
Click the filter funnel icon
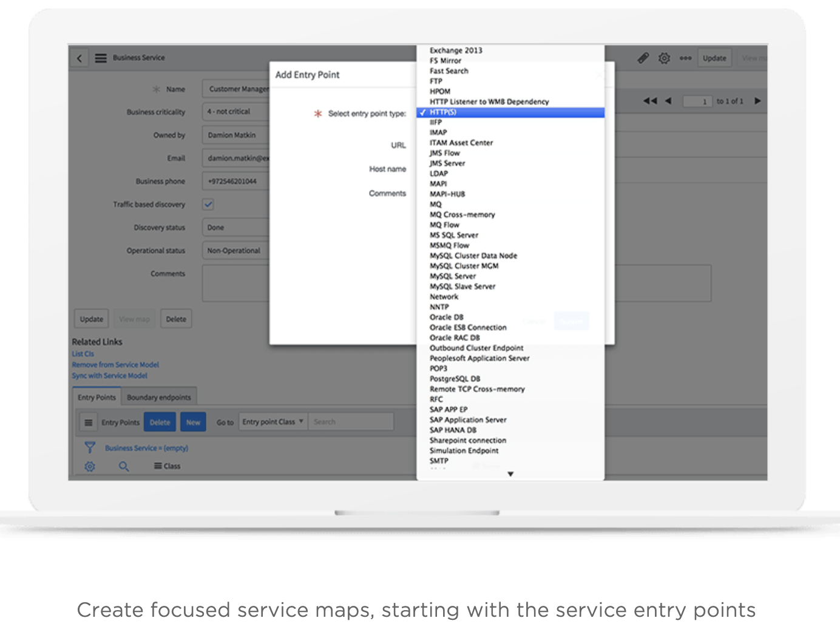(90, 447)
